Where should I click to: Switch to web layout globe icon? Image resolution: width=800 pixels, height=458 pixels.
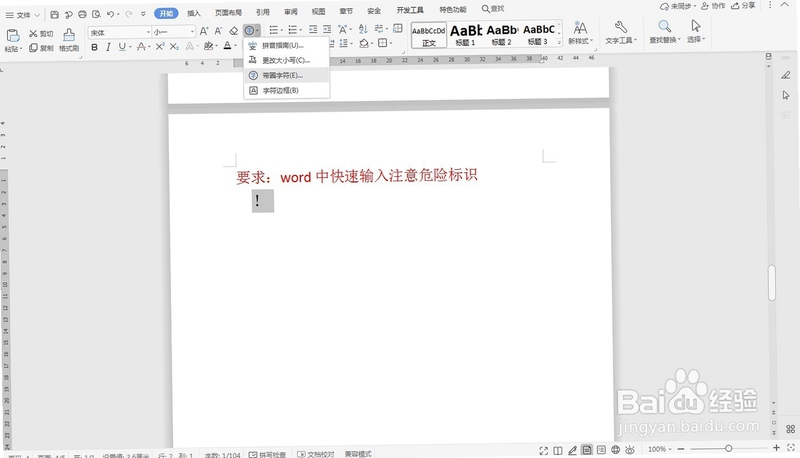pyautogui.click(x=616, y=450)
